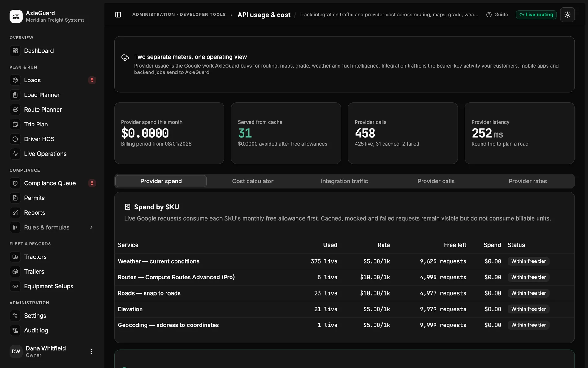Viewport: 588px width, 368px height.
Task: Switch theme with the sun icon
Action: (x=567, y=15)
